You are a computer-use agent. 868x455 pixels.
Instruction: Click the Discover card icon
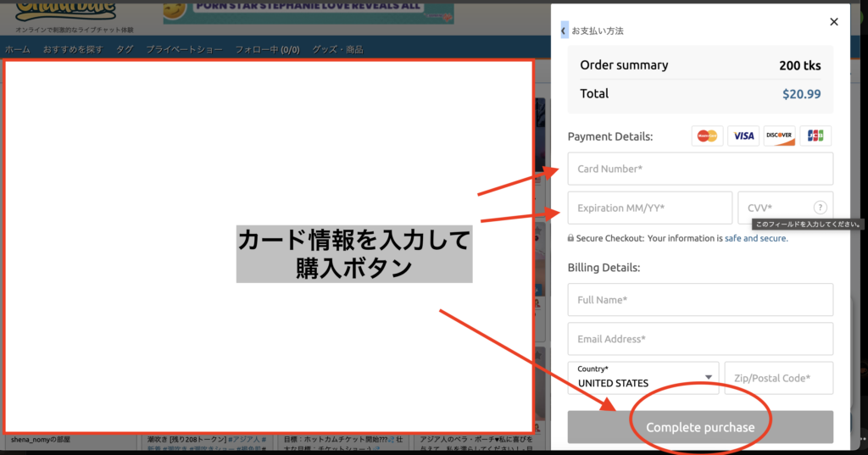click(779, 136)
